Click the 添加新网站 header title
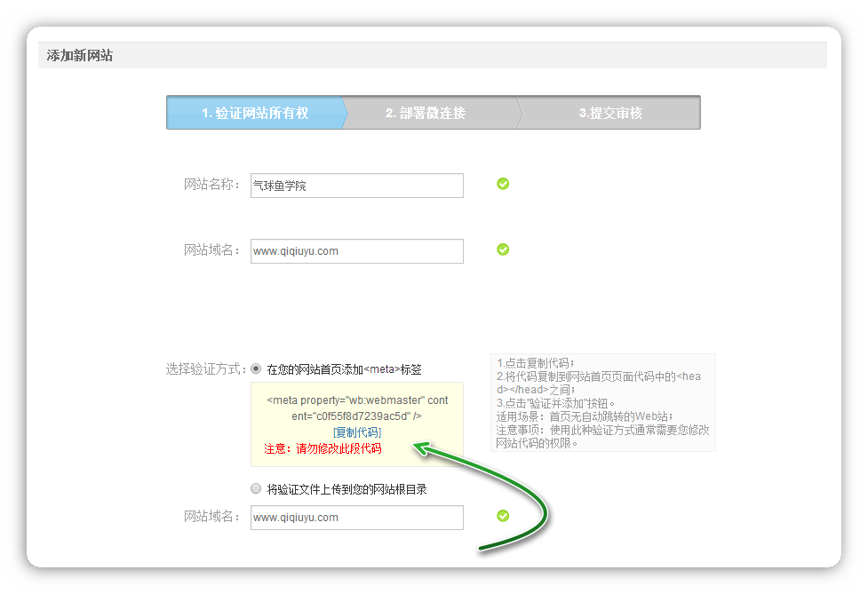This screenshot has width=868, height=594. [x=80, y=56]
